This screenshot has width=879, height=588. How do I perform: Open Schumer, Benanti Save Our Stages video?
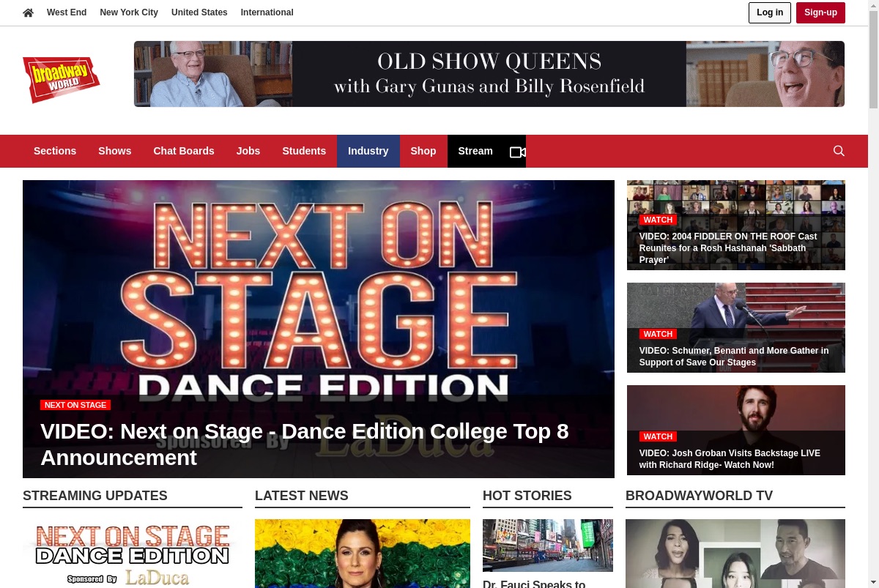(734, 357)
